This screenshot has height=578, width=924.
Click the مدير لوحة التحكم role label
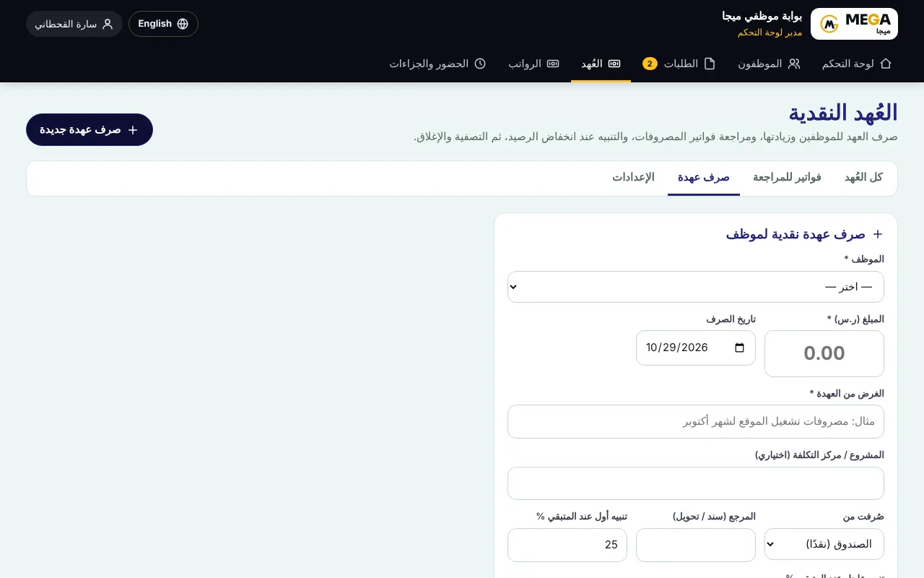[x=770, y=33]
